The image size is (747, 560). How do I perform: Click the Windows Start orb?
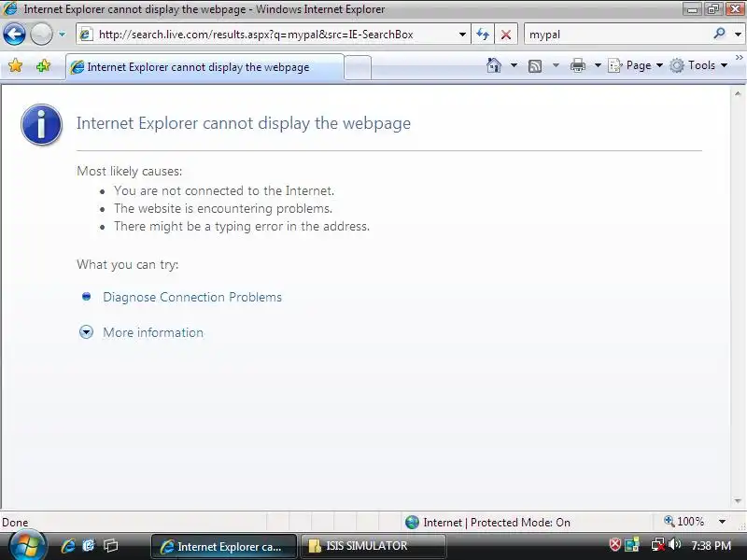point(27,544)
